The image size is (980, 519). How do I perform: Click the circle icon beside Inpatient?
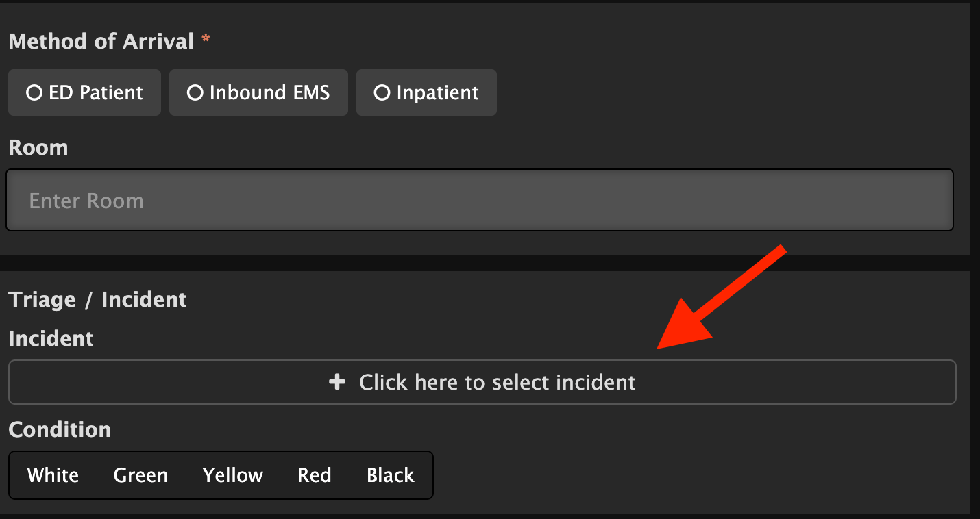(x=382, y=92)
